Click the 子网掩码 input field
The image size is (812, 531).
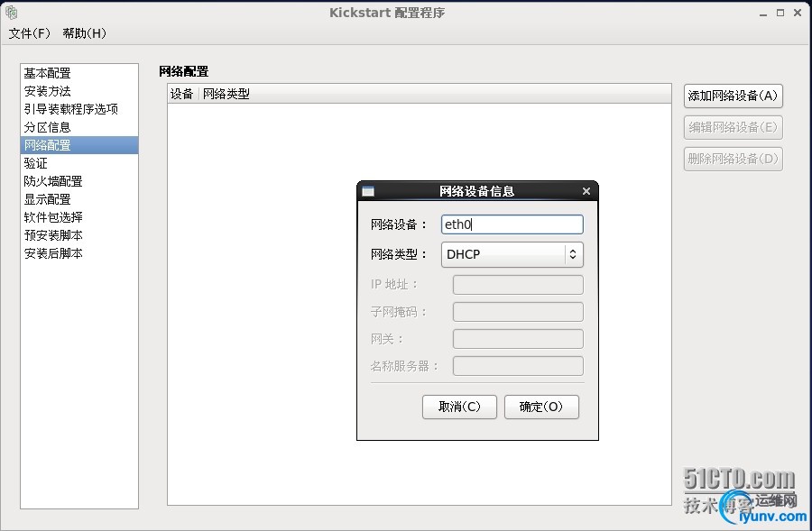[x=518, y=312]
